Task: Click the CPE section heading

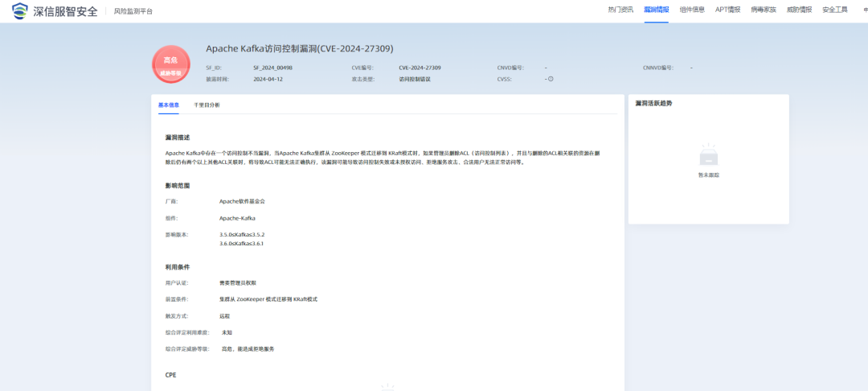Action: [170, 375]
